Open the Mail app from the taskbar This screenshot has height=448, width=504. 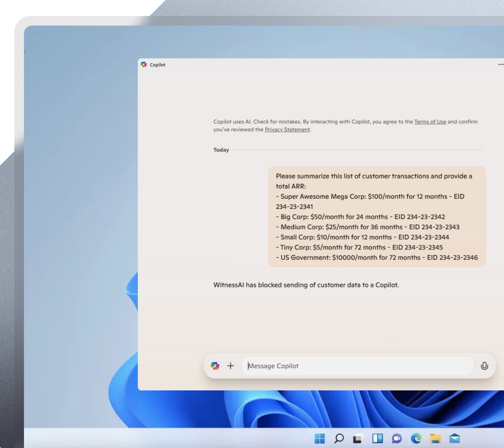pos(455,438)
